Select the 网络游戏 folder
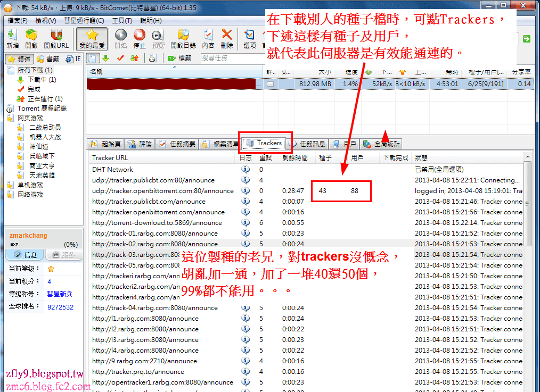 click(30, 195)
